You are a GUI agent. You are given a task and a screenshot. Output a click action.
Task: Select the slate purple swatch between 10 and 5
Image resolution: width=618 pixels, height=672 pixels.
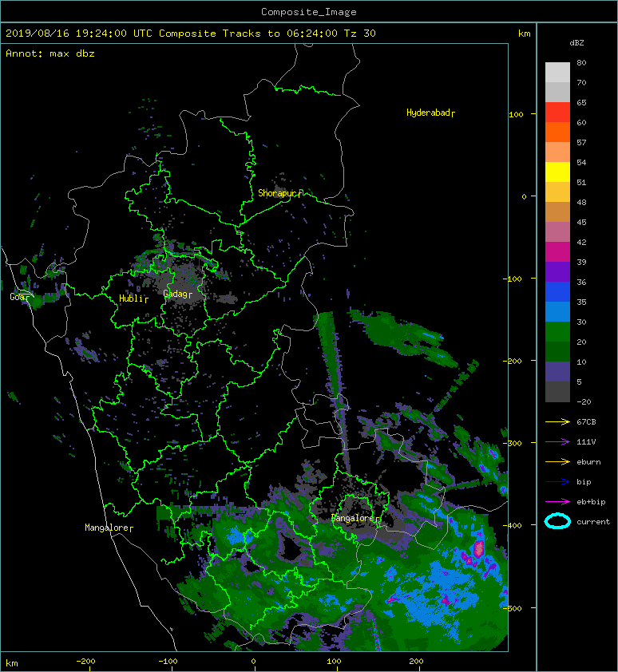pyautogui.click(x=557, y=372)
